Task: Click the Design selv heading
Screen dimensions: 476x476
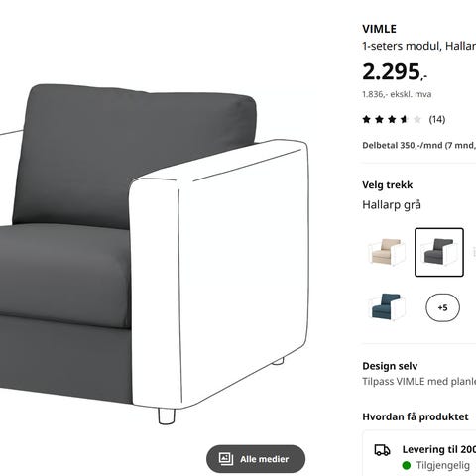Action: [x=390, y=366]
